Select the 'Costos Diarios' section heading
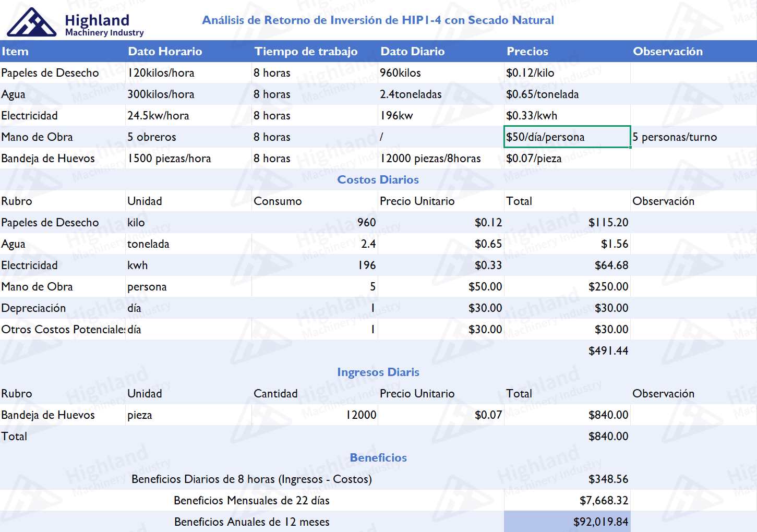The image size is (757, 532). click(x=378, y=180)
